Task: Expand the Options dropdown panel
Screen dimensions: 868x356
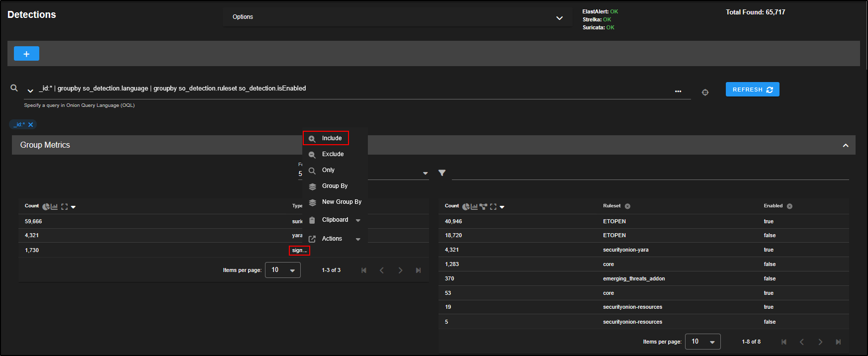Action: tap(559, 18)
